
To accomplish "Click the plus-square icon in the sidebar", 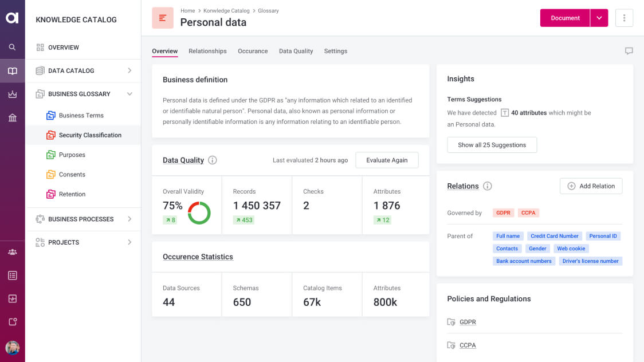I will click(12, 297).
